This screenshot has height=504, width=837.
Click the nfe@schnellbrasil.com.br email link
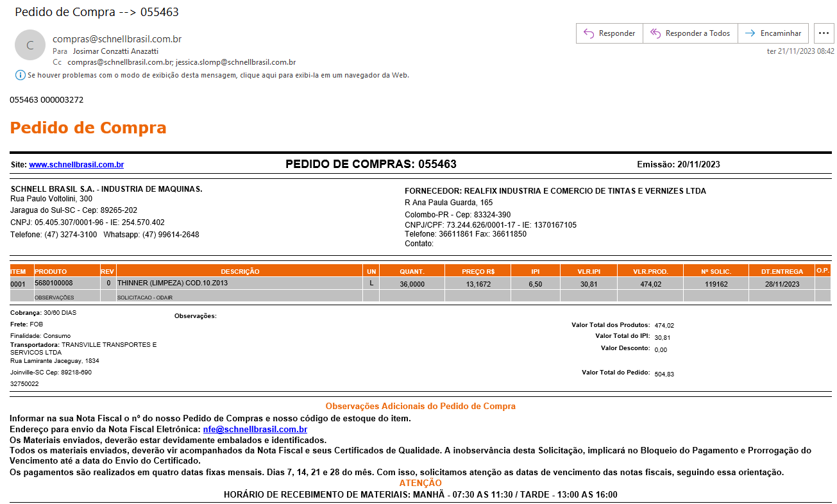(x=255, y=430)
